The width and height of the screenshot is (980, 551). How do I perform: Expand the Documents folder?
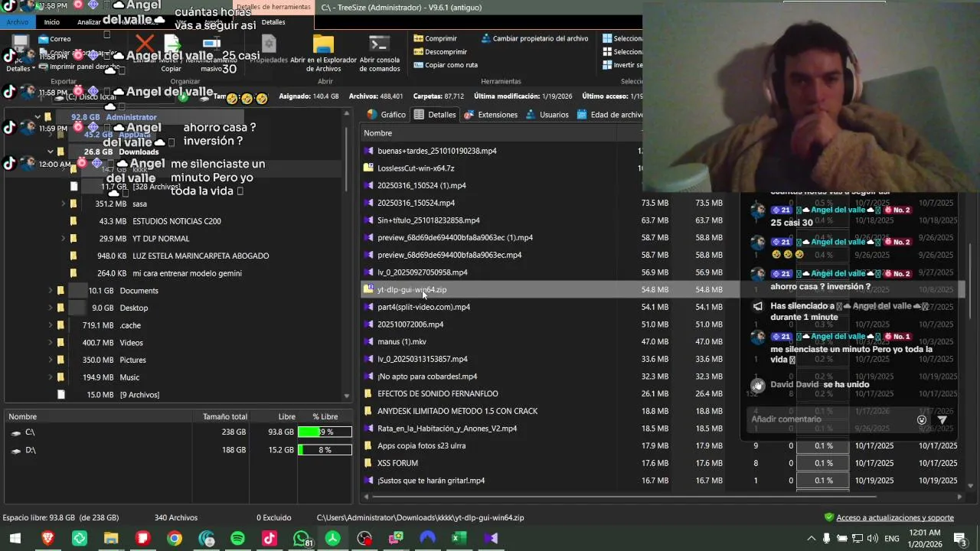click(51, 291)
